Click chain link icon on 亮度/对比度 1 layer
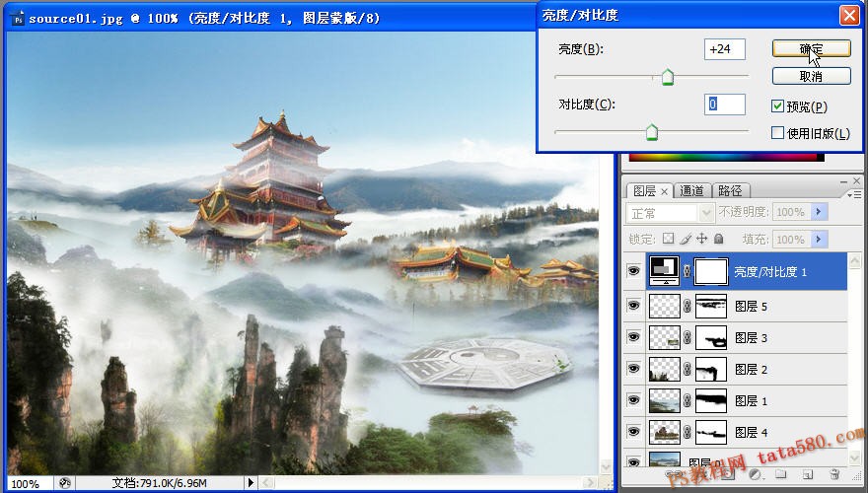 (x=687, y=271)
